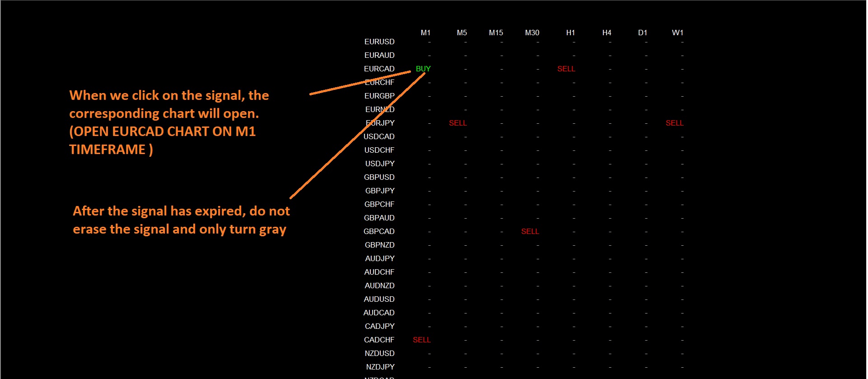Click the NZDJPY symbol row label
This screenshot has height=379, width=868.
tap(380, 367)
